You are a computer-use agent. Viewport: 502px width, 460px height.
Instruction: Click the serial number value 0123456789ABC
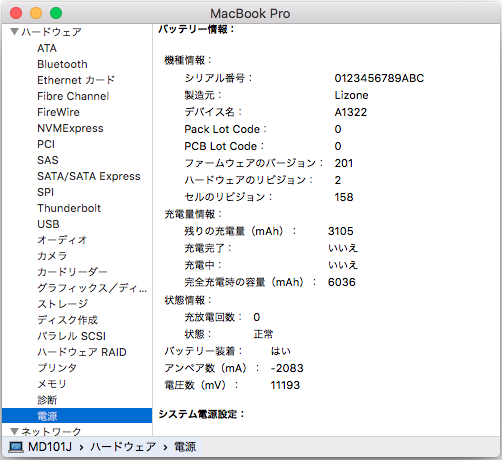pyautogui.click(x=379, y=78)
